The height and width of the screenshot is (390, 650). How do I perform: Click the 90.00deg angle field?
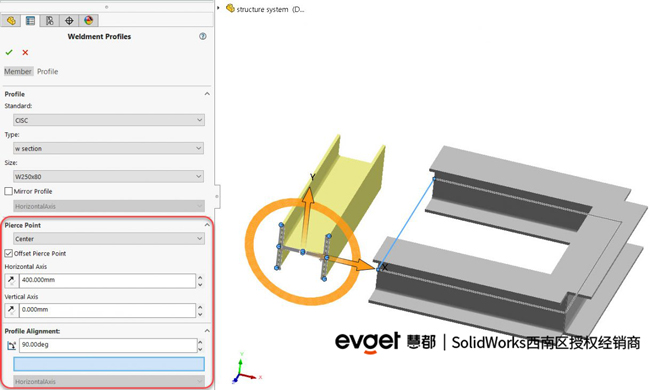pos(108,345)
